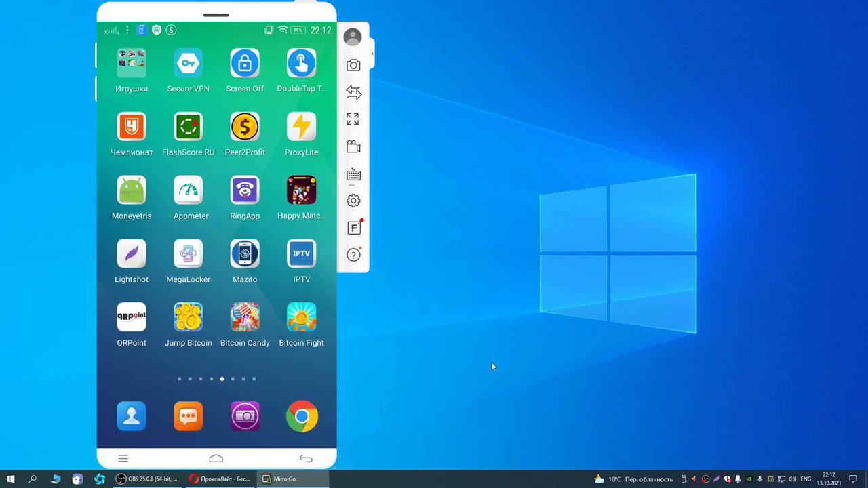Launch the Camera app in the dock
Image resolution: width=868 pixels, height=488 pixels.
tap(245, 416)
